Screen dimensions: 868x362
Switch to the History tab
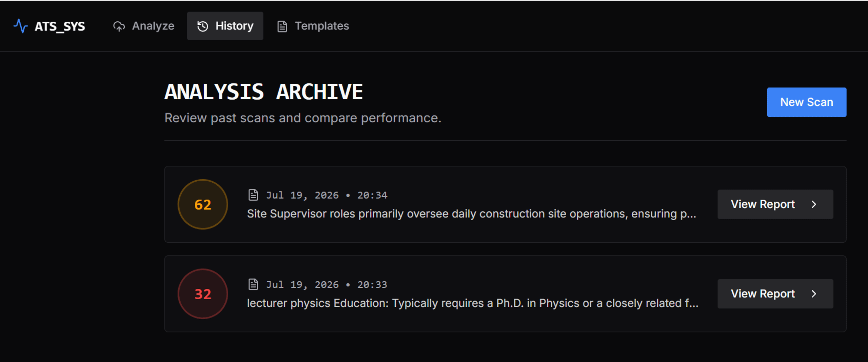click(x=225, y=26)
